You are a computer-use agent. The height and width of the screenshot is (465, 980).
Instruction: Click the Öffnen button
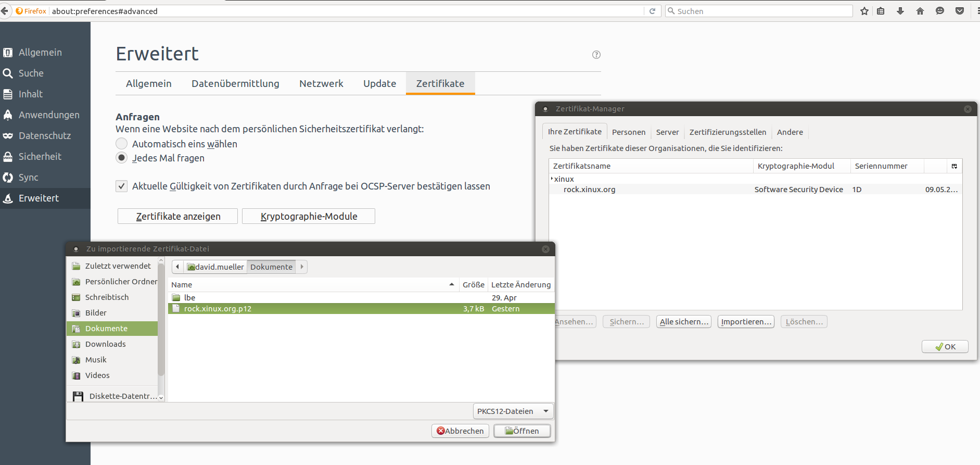tap(522, 431)
